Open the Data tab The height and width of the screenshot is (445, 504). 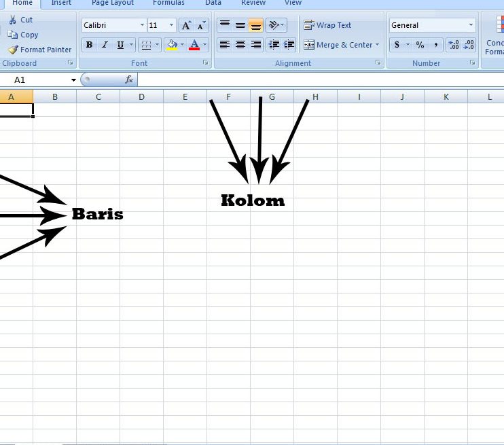point(213,3)
